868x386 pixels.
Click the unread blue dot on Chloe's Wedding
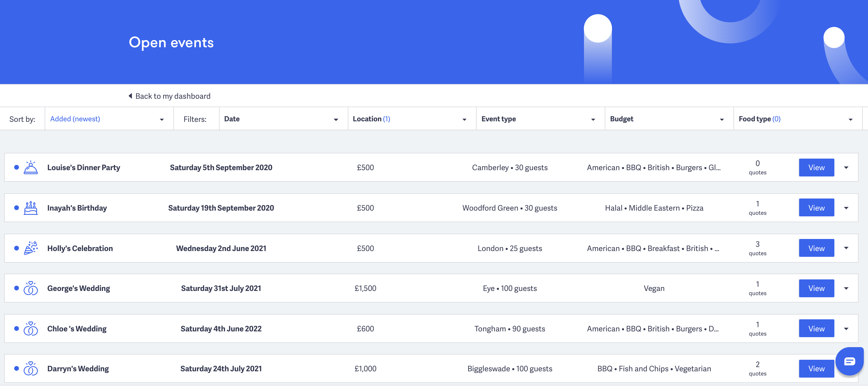tap(17, 329)
